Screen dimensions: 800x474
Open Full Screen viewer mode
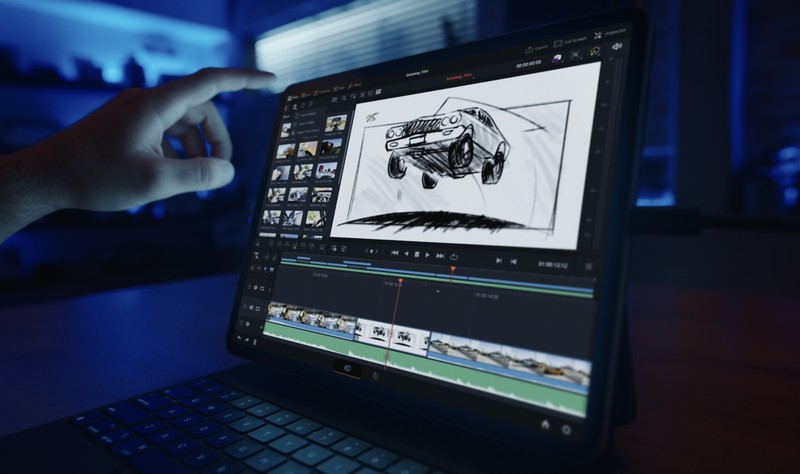click(x=570, y=41)
